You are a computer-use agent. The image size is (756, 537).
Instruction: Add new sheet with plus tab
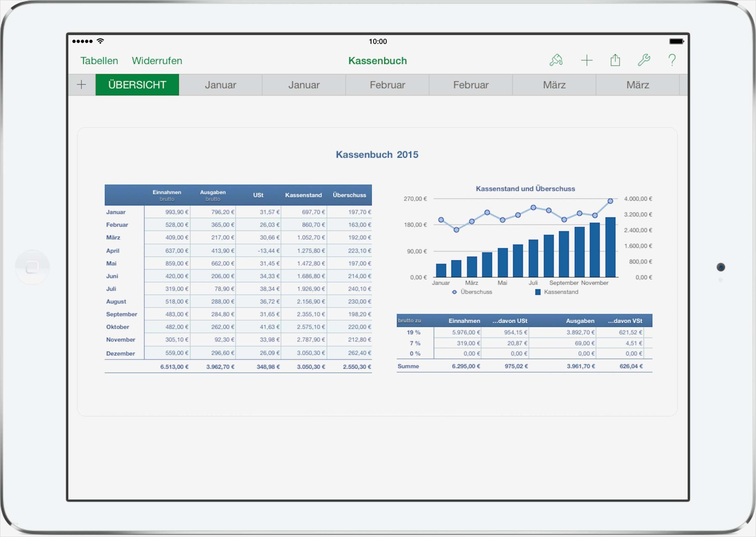click(81, 85)
